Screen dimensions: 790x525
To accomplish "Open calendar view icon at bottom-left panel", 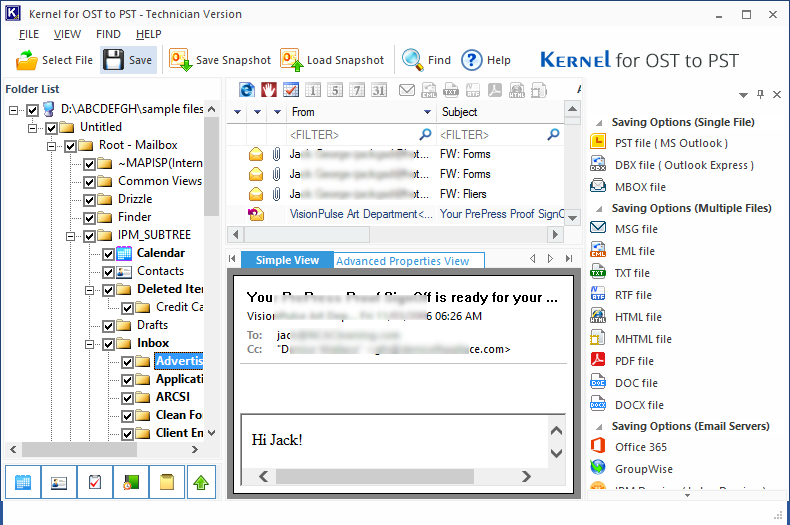I will (23, 482).
